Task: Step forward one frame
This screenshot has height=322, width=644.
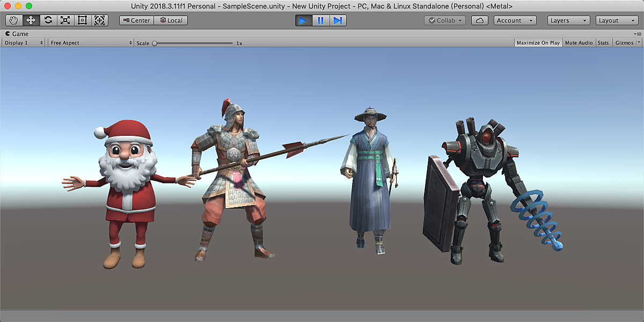Action: point(338,20)
